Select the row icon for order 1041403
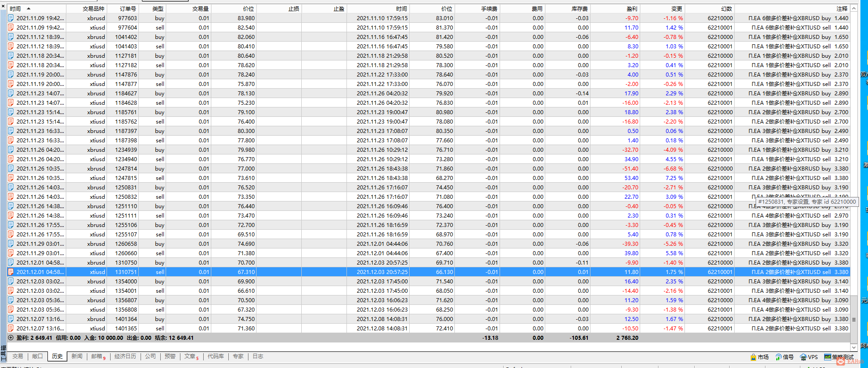 [11, 47]
